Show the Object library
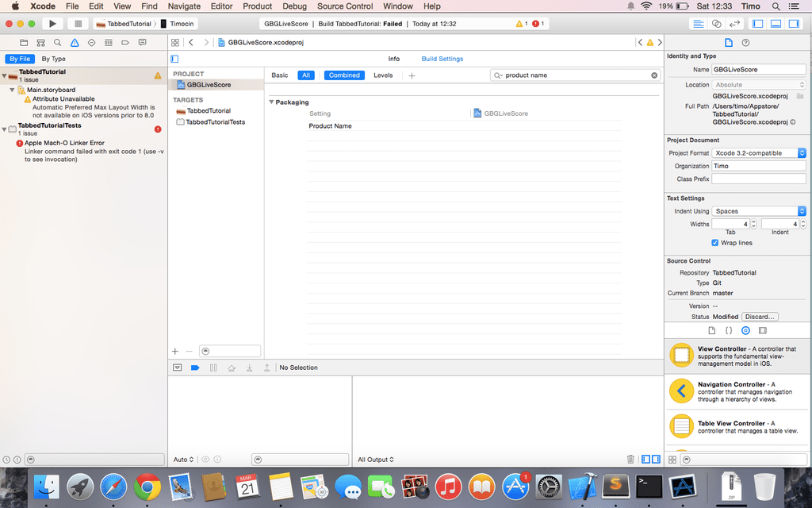 [x=745, y=330]
